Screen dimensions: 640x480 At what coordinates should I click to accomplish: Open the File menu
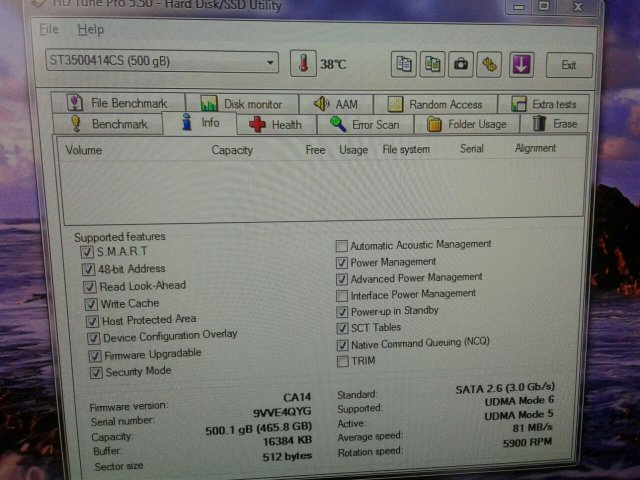click(x=49, y=29)
